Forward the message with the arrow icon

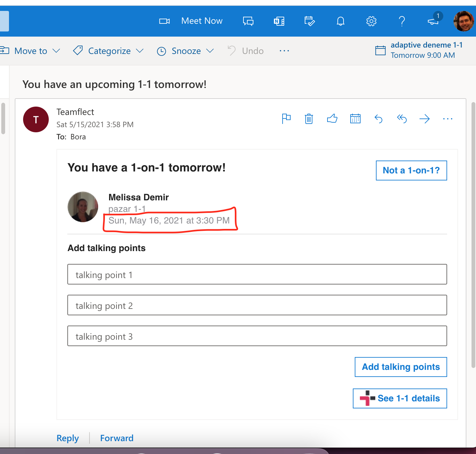coord(425,118)
